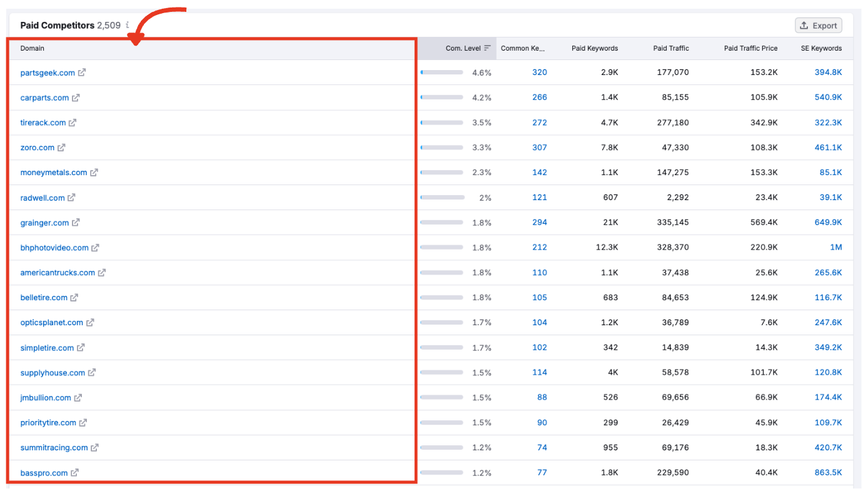The image size is (868, 491).
Task: Open partsgeek.com via its external link icon
Action: tap(81, 73)
